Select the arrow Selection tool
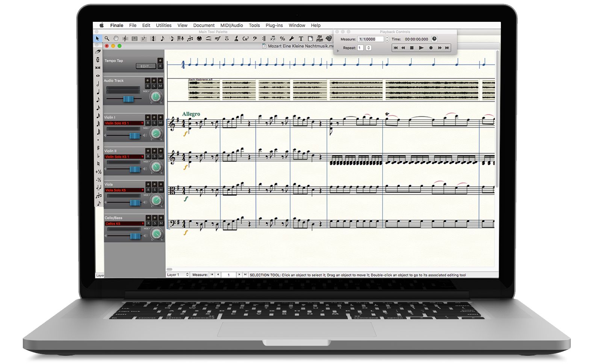Screen dimensions: 596x364 [x=97, y=38]
